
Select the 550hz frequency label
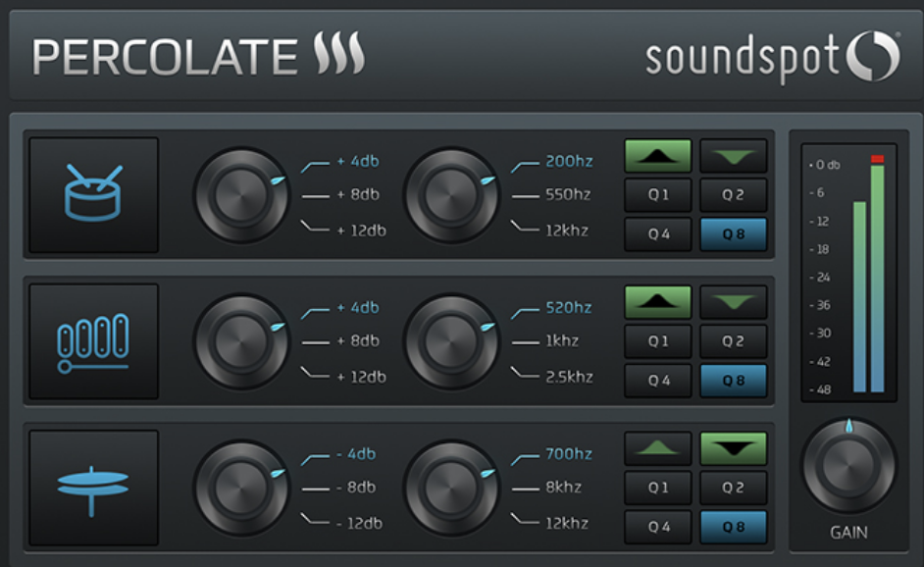click(x=568, y=194)
